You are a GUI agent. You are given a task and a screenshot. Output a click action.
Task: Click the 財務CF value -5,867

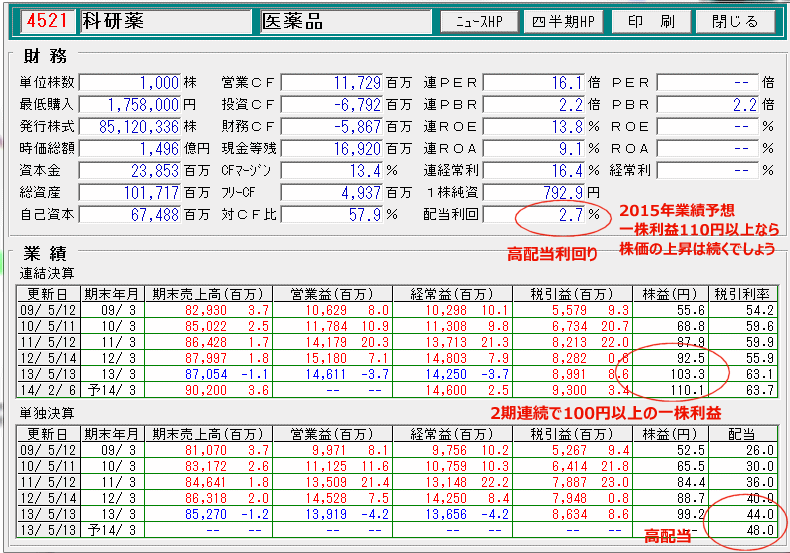coord(332,126)
